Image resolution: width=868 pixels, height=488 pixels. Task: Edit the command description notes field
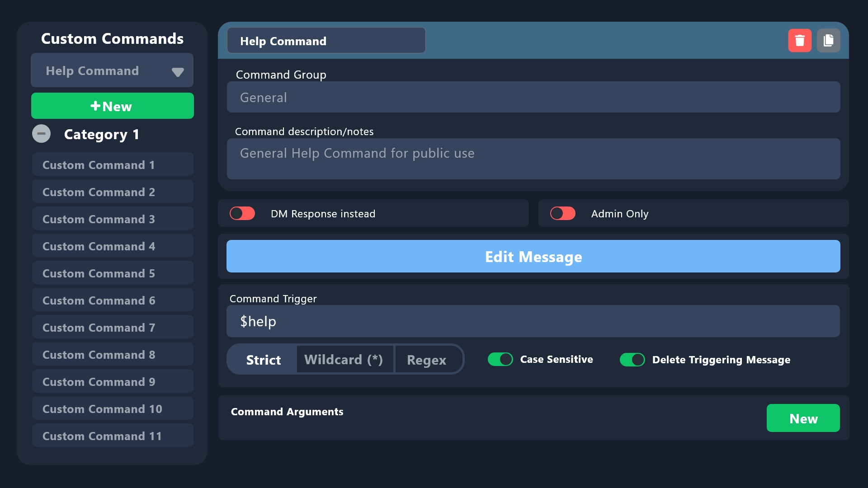pos(533,159)
